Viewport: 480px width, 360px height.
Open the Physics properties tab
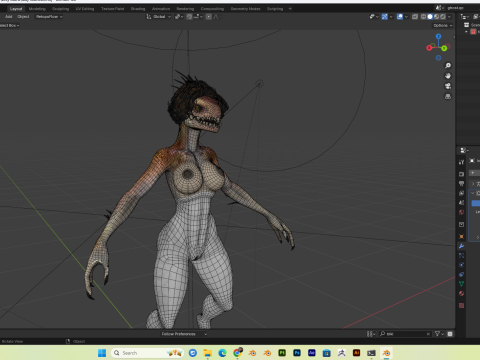coord(461,265)
